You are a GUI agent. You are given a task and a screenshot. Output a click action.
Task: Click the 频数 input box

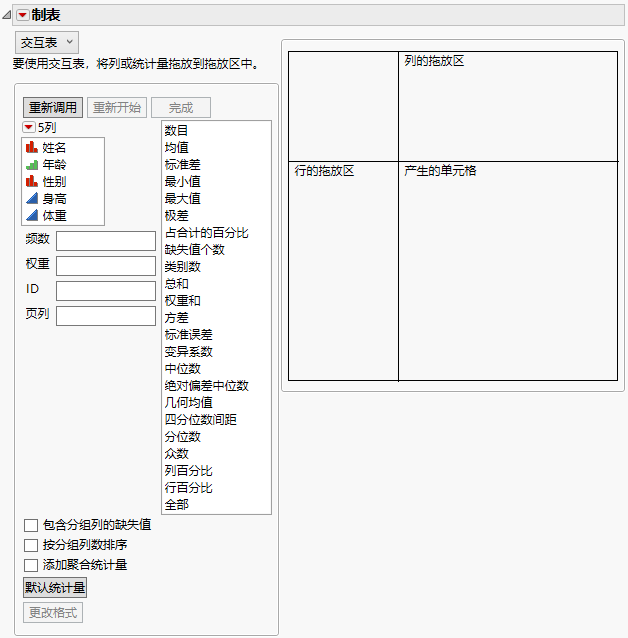click(106, 241)
